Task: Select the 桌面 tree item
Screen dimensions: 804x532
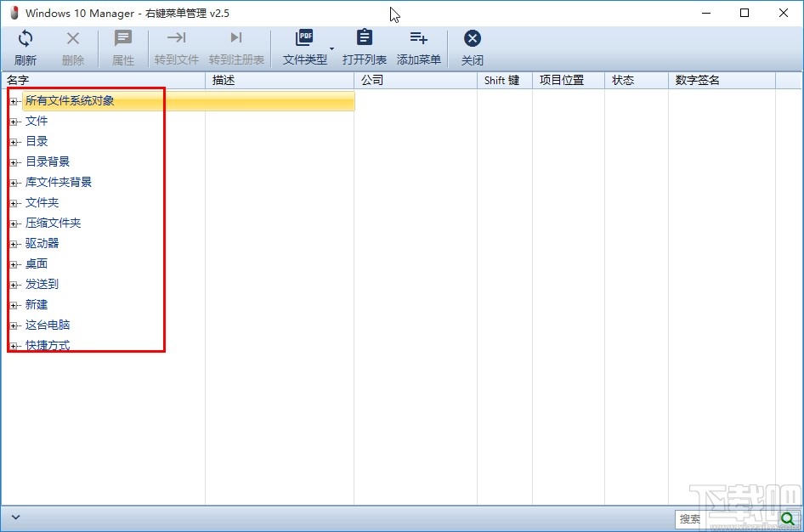Action: (x=36, y=263)
